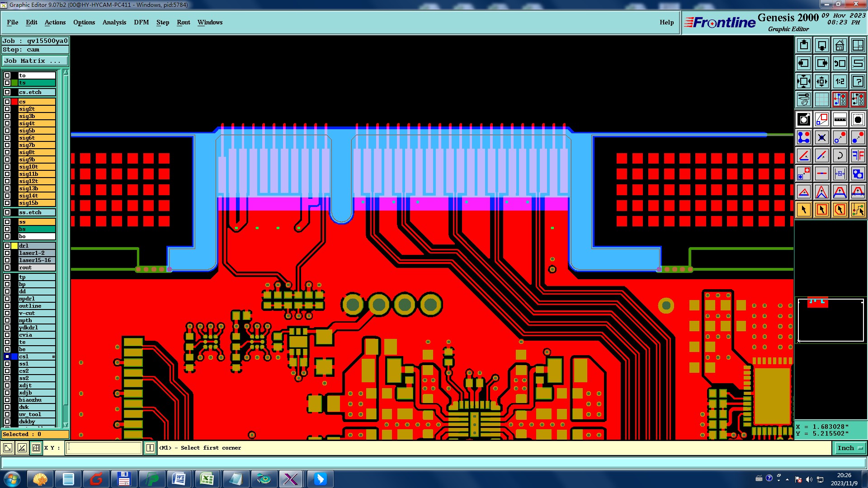Open the Job Matrix panel
Screen dimensions: 868x488
35,61
